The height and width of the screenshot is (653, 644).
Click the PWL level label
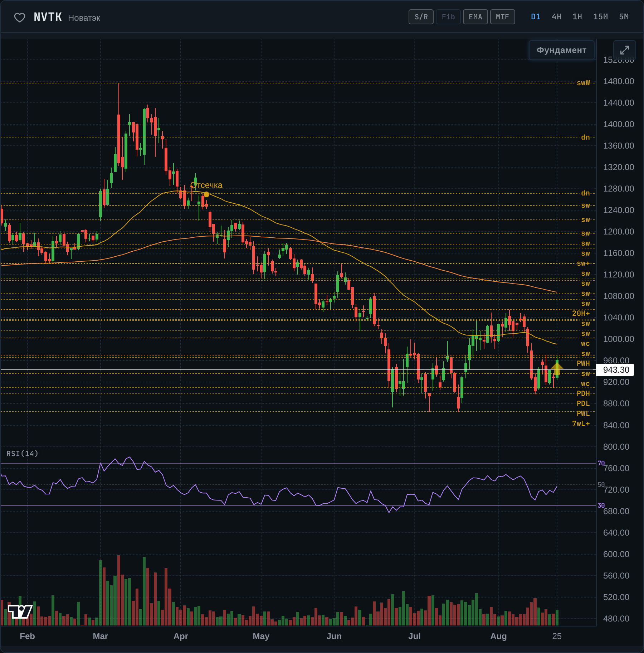click(x=583, y=413)
